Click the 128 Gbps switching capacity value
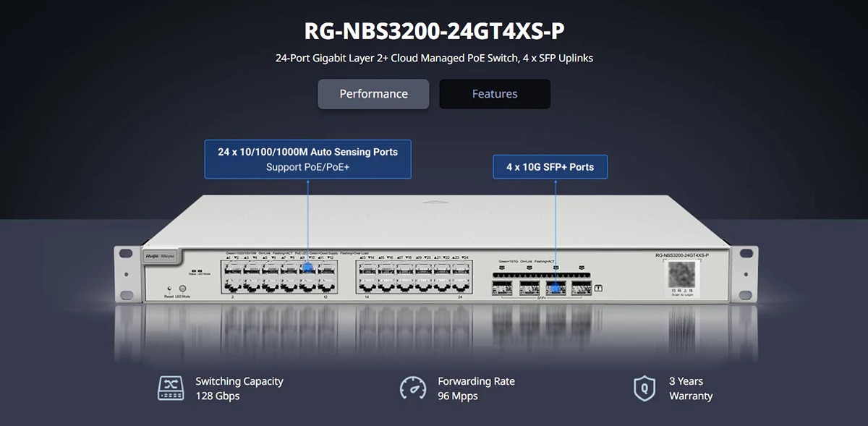The height and width of the screenshot is (426, 868). 217,396
